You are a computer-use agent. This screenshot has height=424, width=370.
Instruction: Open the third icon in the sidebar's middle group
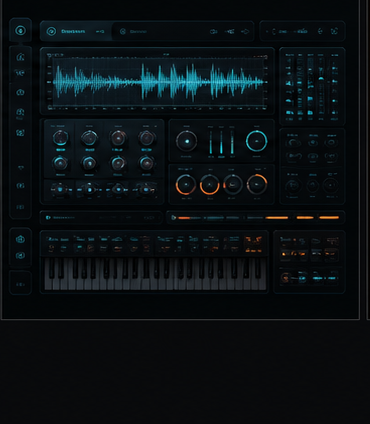(x=20, y=92)
